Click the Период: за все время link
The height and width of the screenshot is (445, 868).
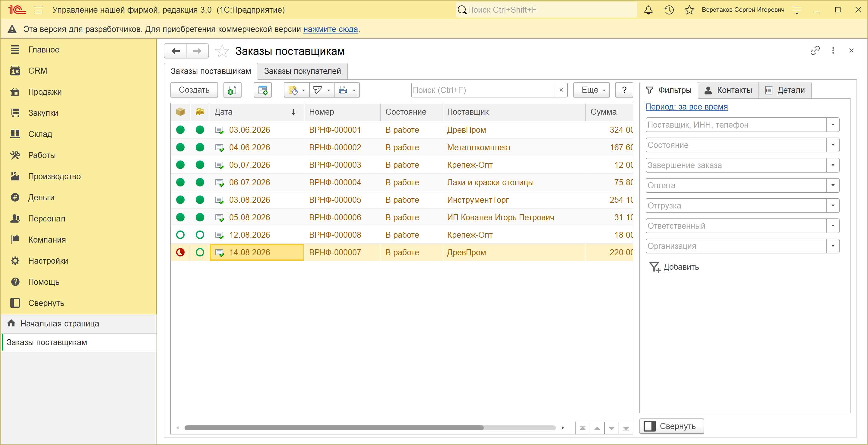tap(686, 107)
